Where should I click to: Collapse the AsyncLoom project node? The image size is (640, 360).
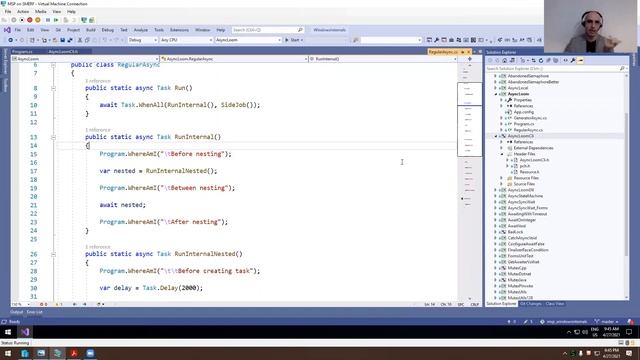[x=496, y=94]
